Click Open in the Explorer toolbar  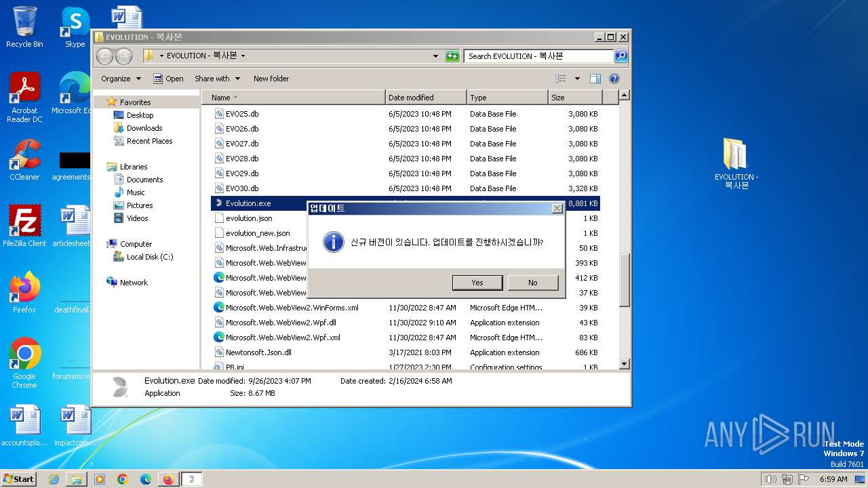click(168, 79)
